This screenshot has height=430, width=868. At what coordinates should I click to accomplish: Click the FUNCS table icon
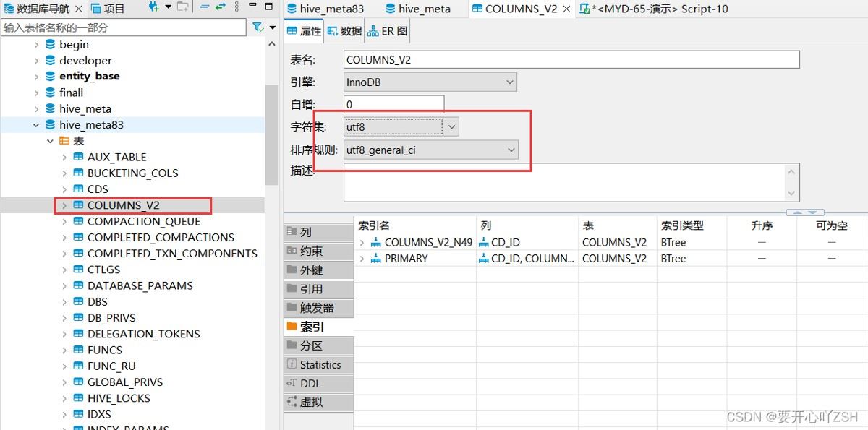point(79,351)
